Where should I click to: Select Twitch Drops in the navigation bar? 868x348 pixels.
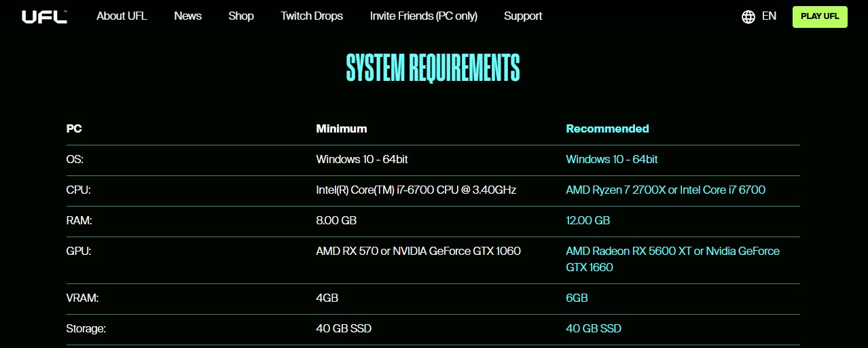tap(312, 16)
